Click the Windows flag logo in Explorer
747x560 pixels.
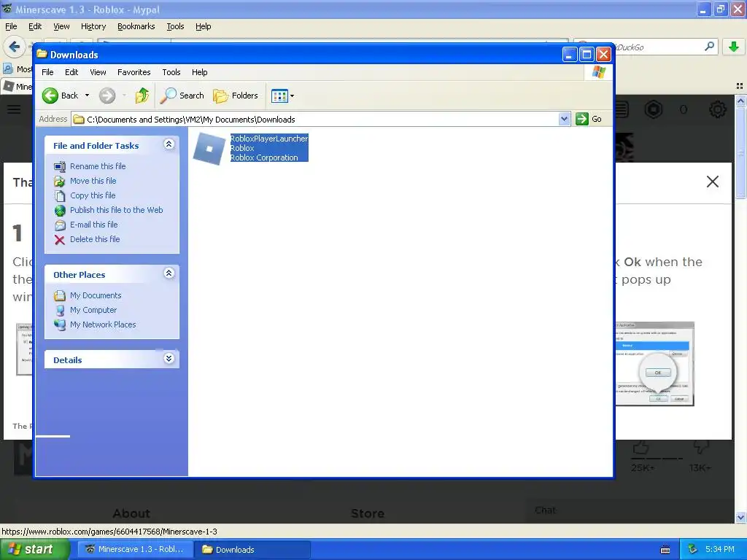(x=598, y=72)
